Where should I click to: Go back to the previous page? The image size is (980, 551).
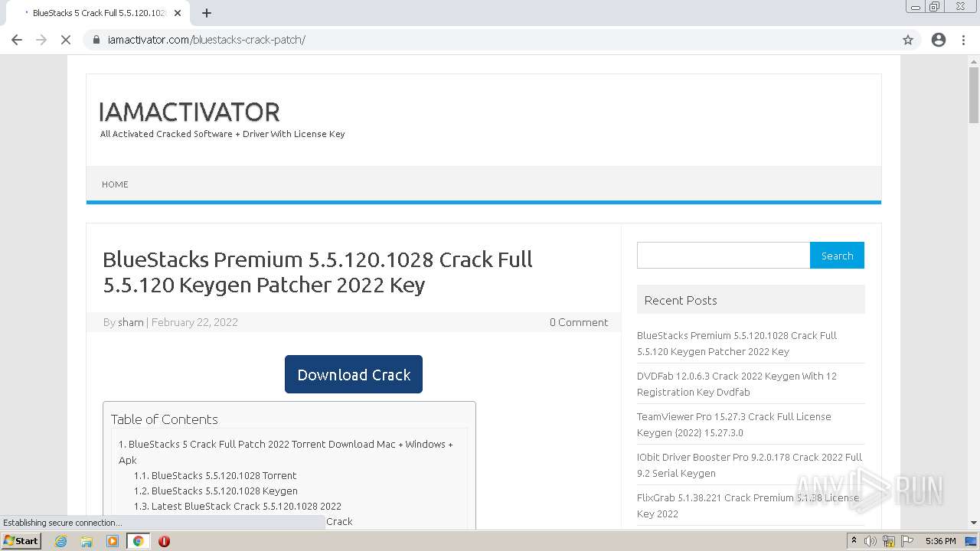[17, 40]
